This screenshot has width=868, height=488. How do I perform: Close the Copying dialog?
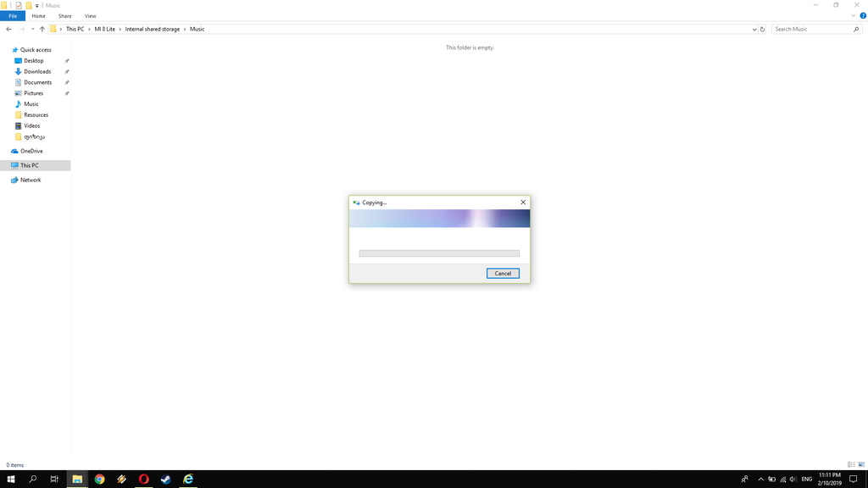pyautogui.click(x=523, y=202)
